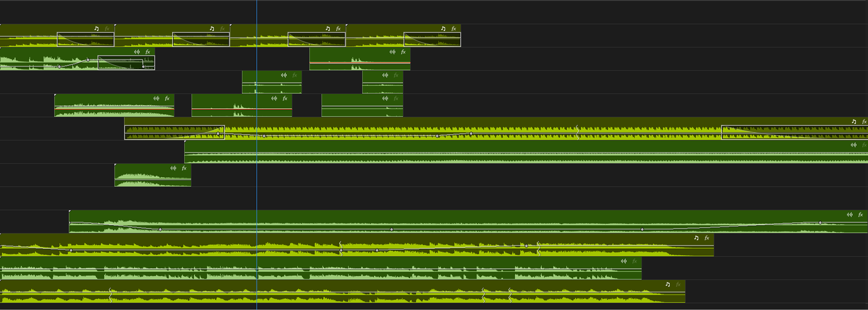The width and height of the screenshot is (868, 310).
Task: Click the fx badge on the second top-row clip
Action: [221, 29]
